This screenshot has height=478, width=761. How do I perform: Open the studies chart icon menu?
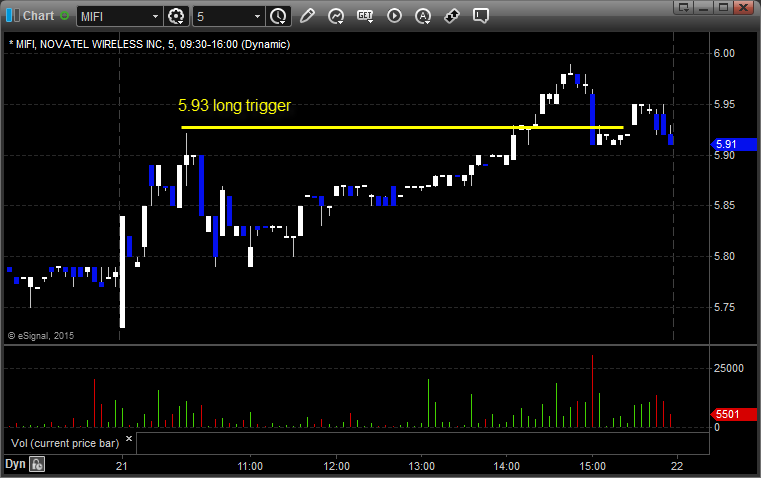(336, 16)
